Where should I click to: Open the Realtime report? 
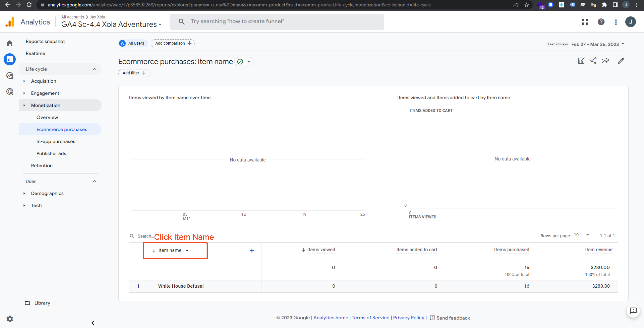coord(35,53)
